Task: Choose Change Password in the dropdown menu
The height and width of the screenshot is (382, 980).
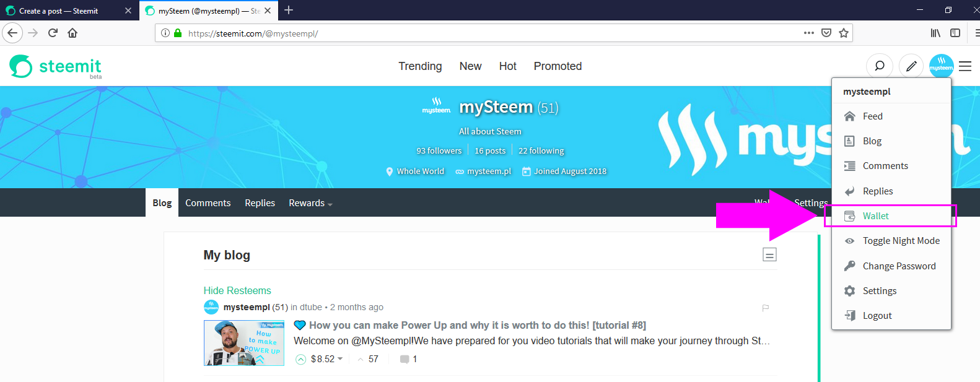Action: coord(891,266)
